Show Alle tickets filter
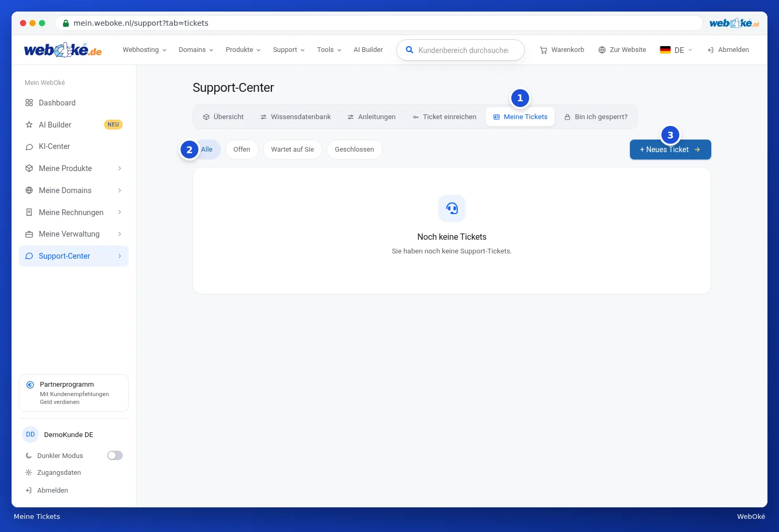The image size is (779, 532). click(207, 150)
